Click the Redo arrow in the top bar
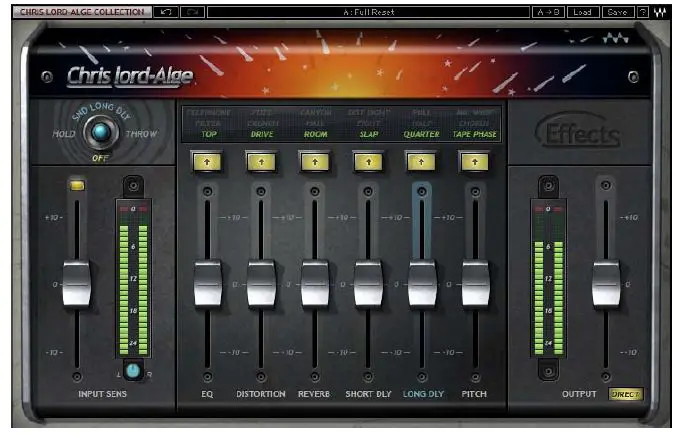The height and width of the screenshot is (437, 685). click(x=193, y=12)
